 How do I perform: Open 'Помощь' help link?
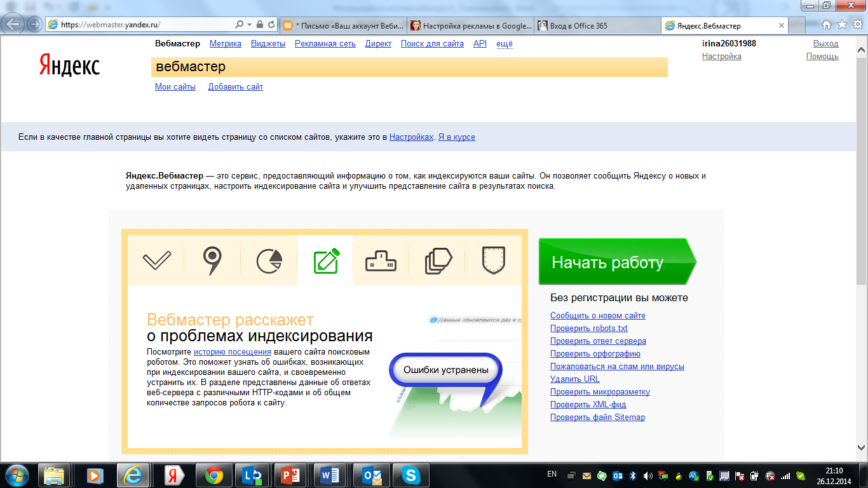822,57
